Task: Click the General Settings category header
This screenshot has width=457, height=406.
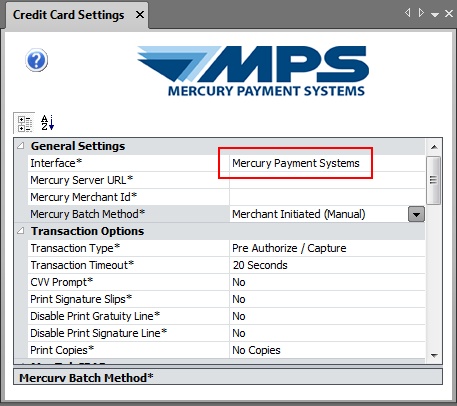Action: [x=78, y=146]
